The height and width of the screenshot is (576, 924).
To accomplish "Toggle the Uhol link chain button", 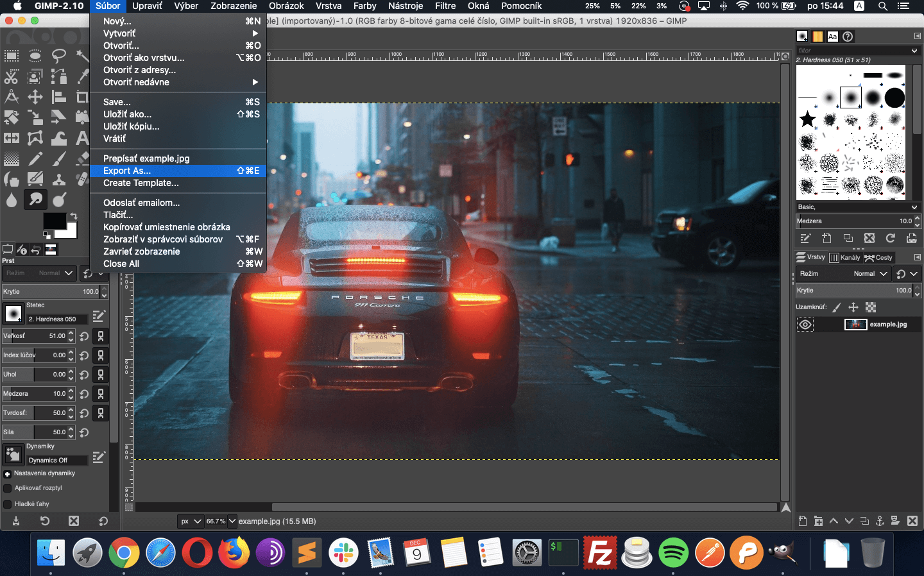I will click(101, 375).
